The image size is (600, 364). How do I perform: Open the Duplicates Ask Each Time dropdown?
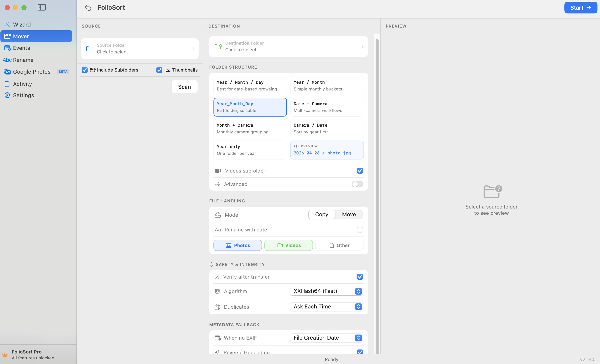click(326, 307)
